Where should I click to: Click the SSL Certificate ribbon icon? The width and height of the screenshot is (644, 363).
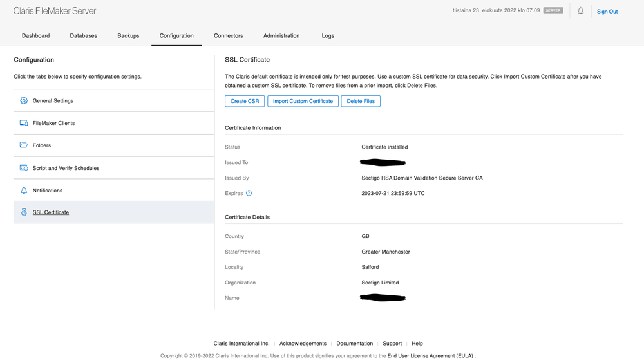(24, 212)
